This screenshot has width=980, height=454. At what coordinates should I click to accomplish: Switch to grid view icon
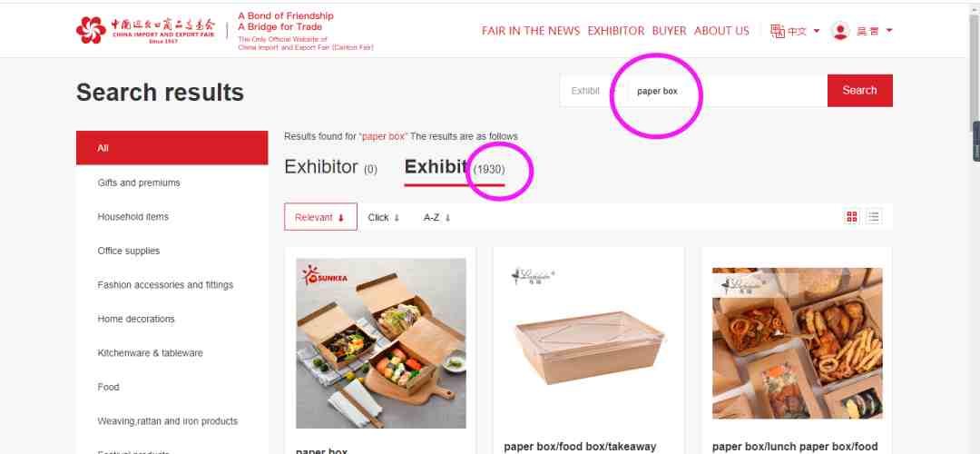click(x=851, y=217)
